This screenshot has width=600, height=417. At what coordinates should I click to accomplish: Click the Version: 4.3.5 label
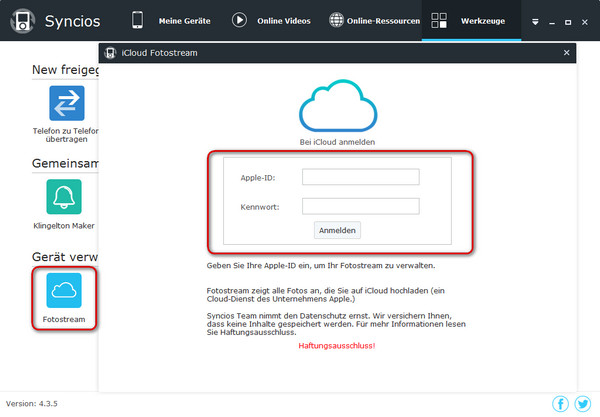[x=32, y=404]
